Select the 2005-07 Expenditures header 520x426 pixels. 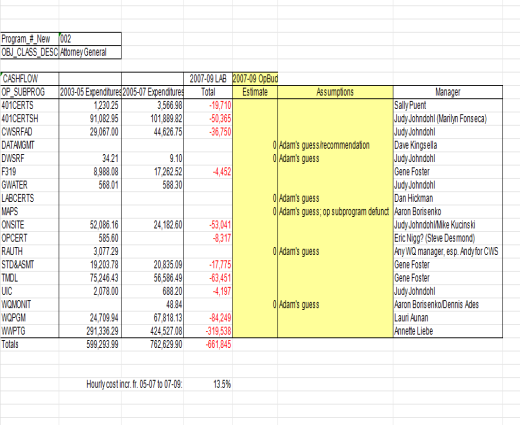click(153, 92)
